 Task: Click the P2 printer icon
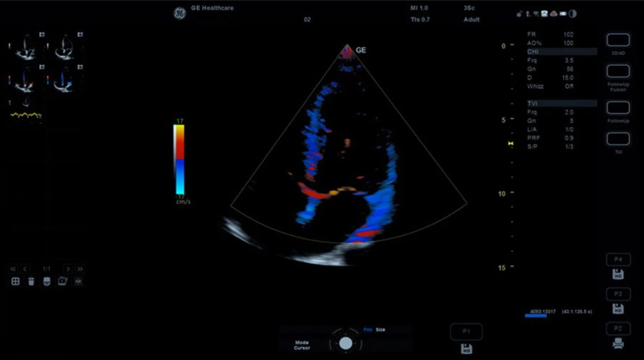[617, 343]
